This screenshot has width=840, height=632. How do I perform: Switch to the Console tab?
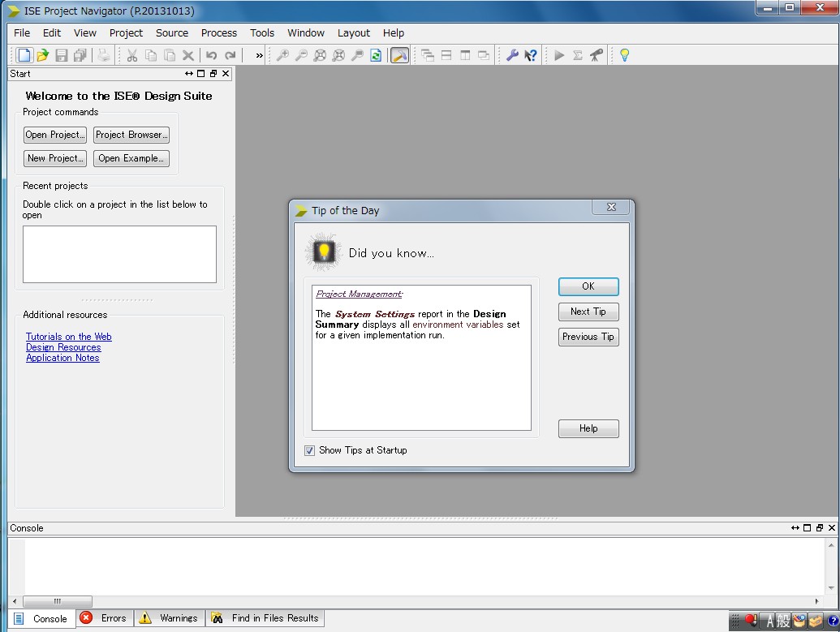tap(41, 618)
